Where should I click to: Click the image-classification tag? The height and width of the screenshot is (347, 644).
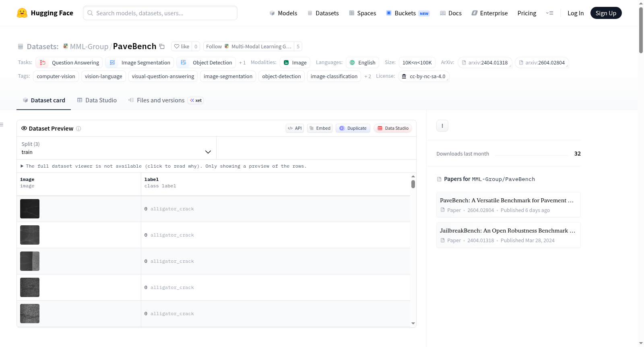(x=334, y=76)
